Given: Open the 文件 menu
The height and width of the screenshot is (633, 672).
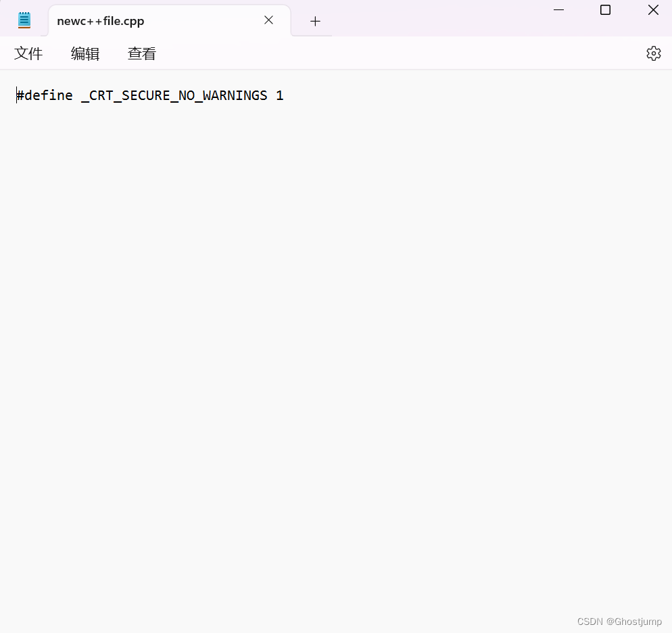Looking at the screenshot, I should click(28, 53).
